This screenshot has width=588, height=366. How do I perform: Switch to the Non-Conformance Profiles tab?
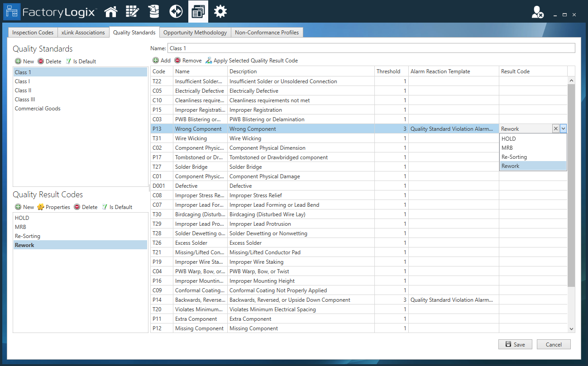tap(267, 32)
